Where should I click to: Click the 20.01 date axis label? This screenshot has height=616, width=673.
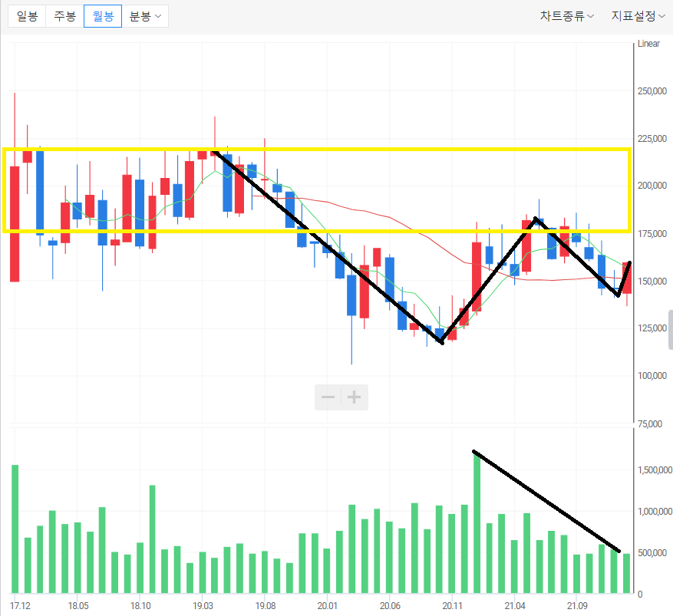click(x=328, y=606)
